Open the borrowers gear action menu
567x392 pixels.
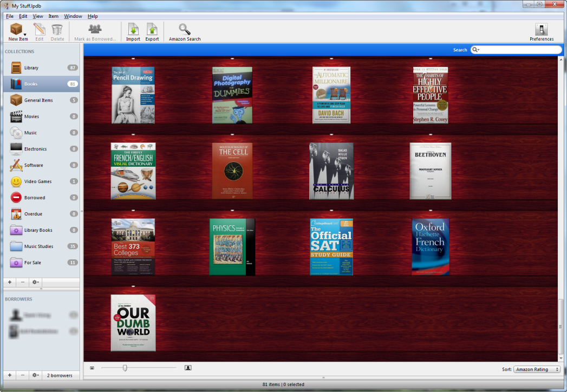pyautogui.click(x=35, y=375)
